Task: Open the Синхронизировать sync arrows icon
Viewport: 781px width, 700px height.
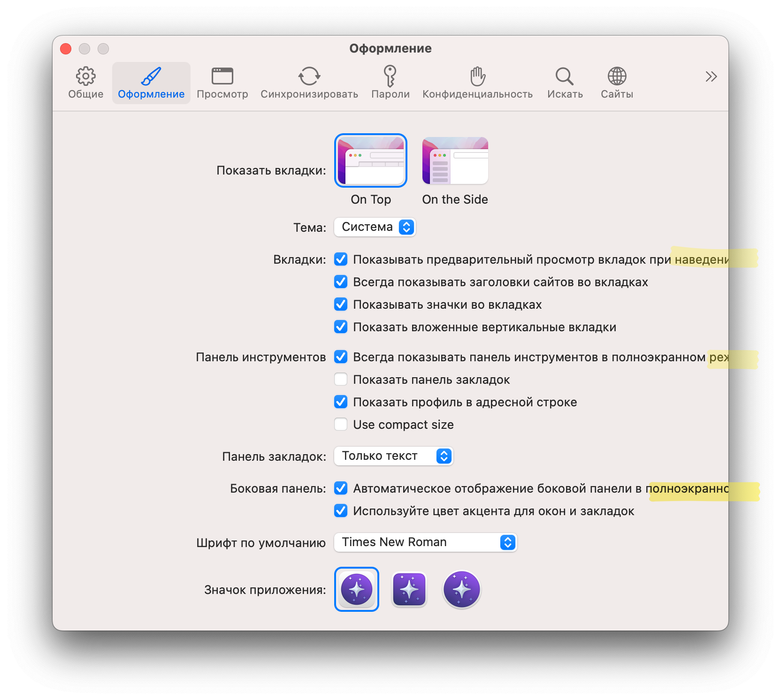Action: pos(309,76)
